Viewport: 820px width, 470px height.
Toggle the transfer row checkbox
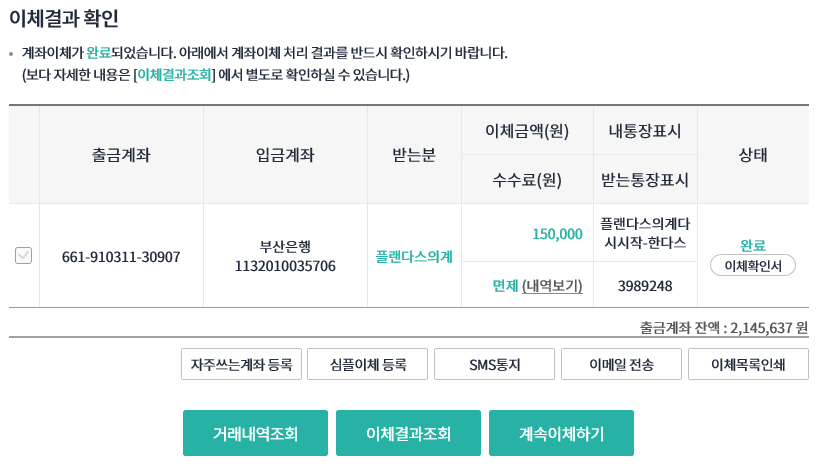point(24,256)
